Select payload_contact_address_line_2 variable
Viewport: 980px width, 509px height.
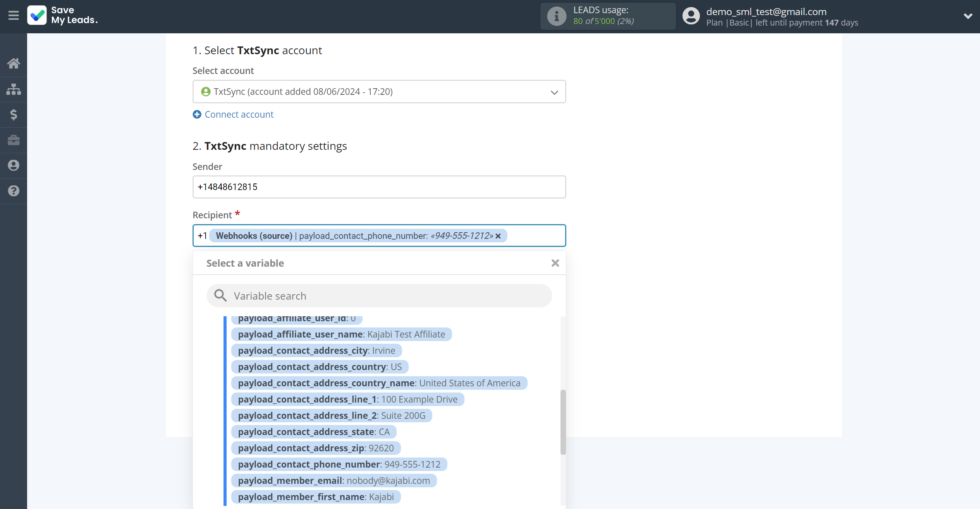click(332, 416)
